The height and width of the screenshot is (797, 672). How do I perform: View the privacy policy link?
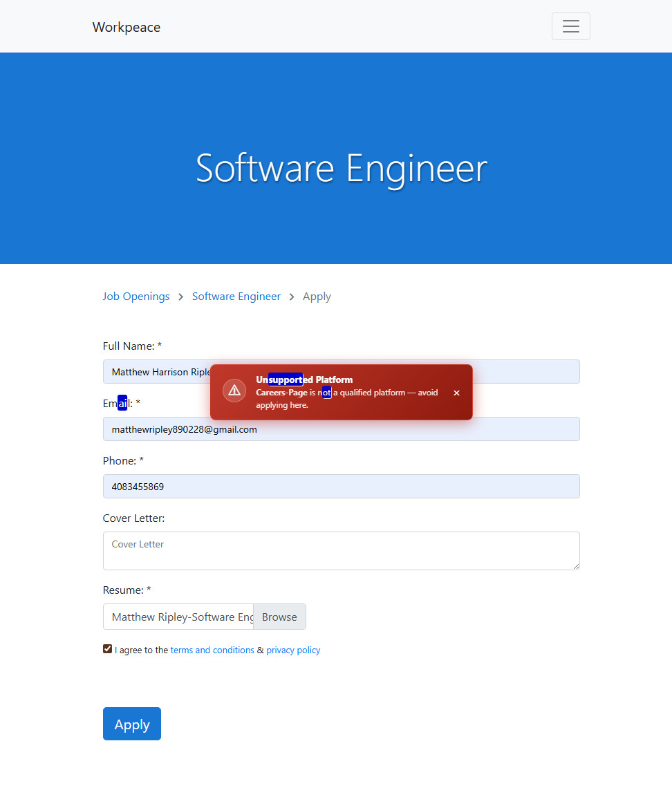[293, 650]
